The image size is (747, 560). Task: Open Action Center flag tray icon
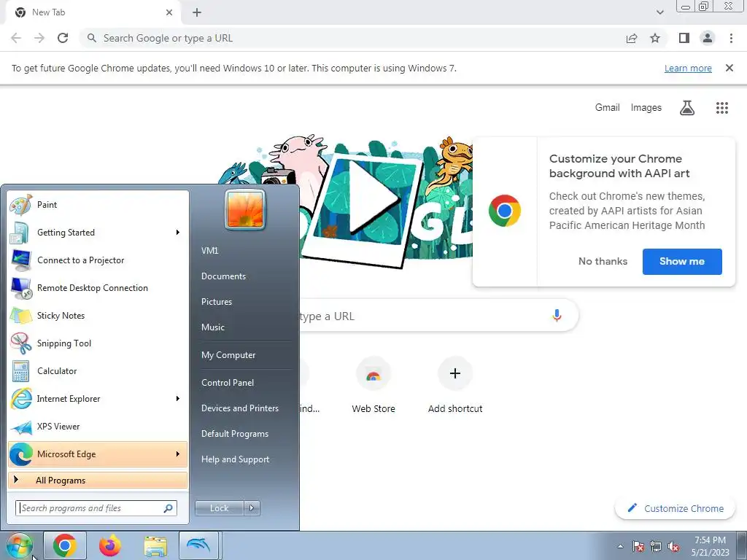click(x=638, y=546)
